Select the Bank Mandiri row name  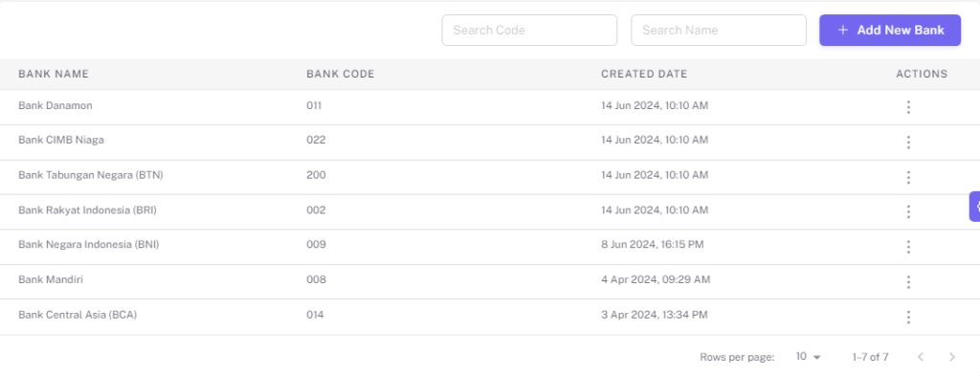pyautogui.click(x=51, y=279)
